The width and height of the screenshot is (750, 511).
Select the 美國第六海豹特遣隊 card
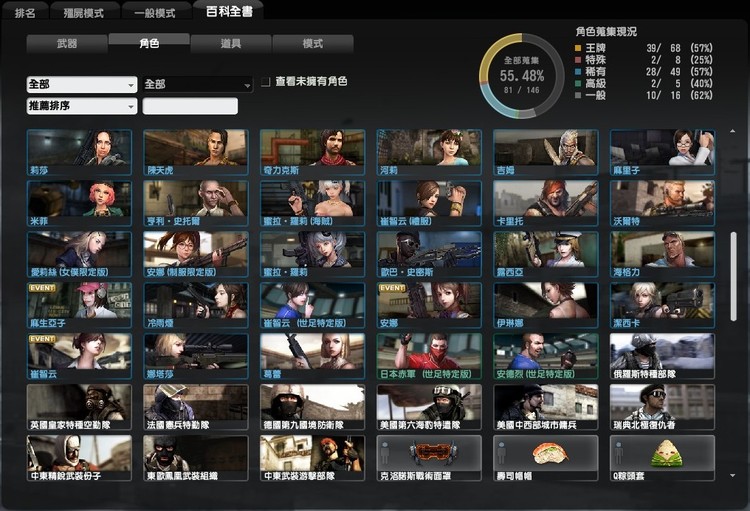[x=429, y=407]
